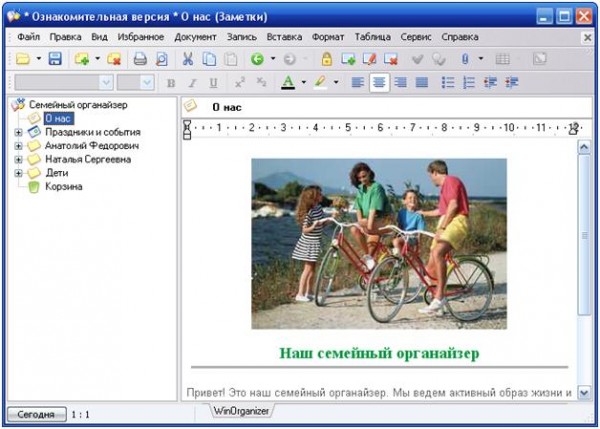Screen dimensions: 600x429
Task: Click the Subscript x₂ icon
Action: 261,82
